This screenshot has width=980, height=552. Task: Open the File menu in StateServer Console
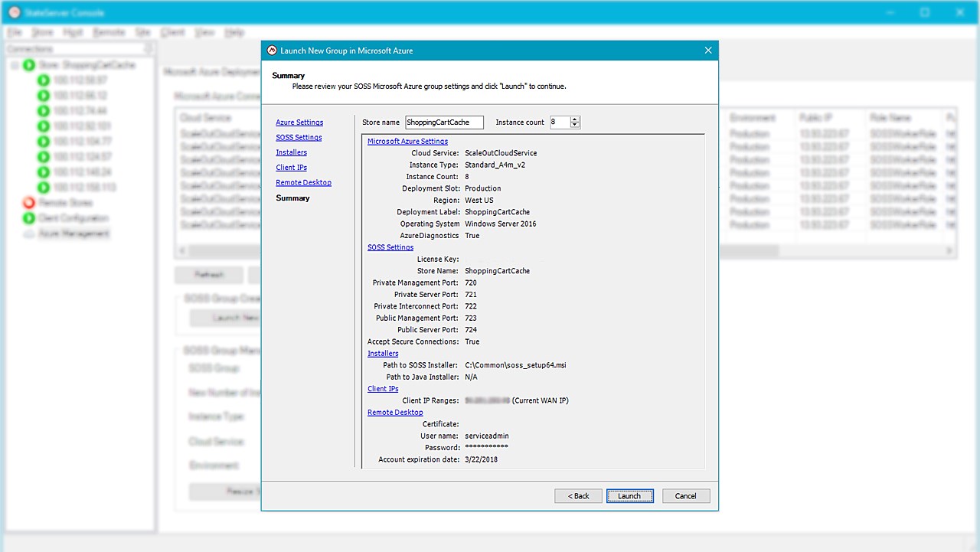[16, 32]
